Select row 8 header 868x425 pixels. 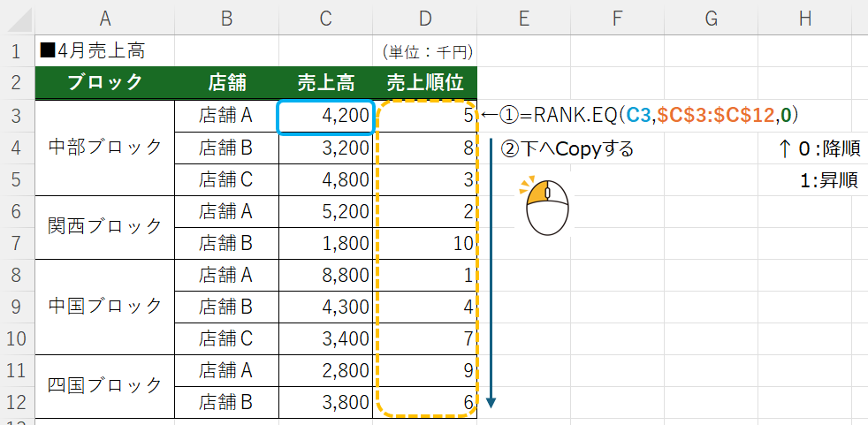tap(17, 277)
